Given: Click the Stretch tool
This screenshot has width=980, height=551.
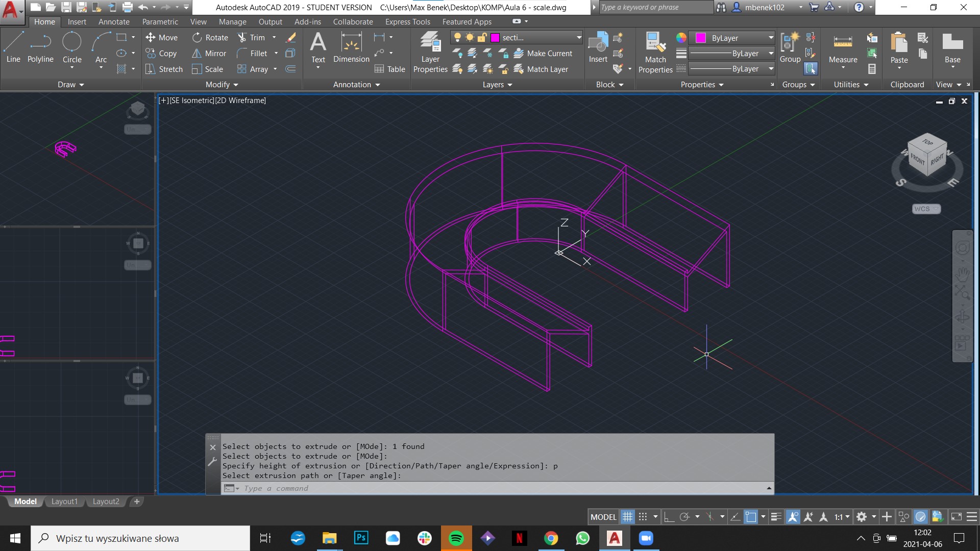Looking at the screenshot, I should tap(164, 69).
